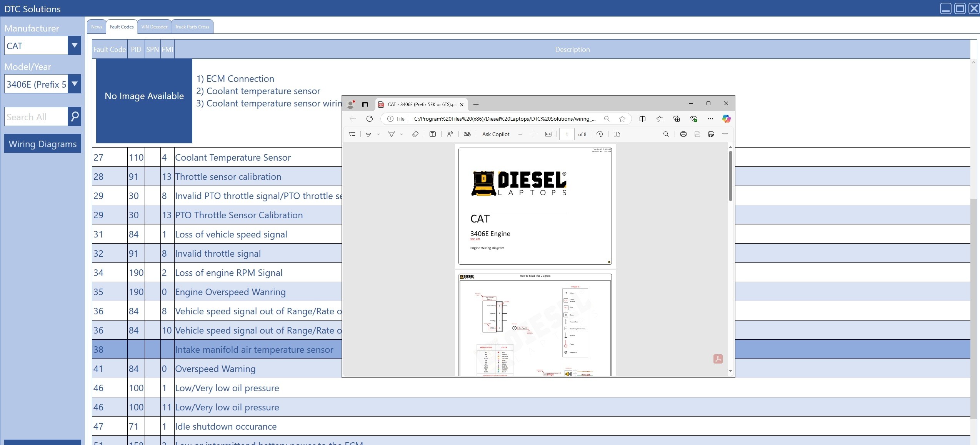Click the Wiring Diagrams button
This screenshot has height=445, width=980.
pos(43,143)
